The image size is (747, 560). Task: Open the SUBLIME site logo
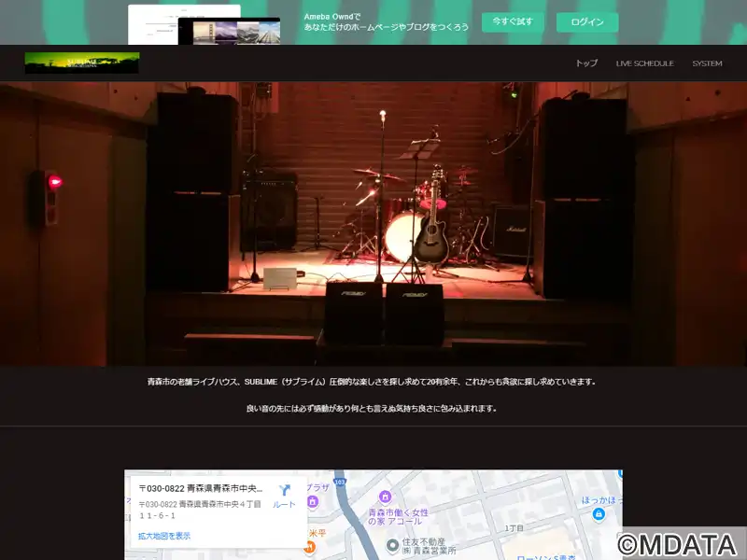82,63
